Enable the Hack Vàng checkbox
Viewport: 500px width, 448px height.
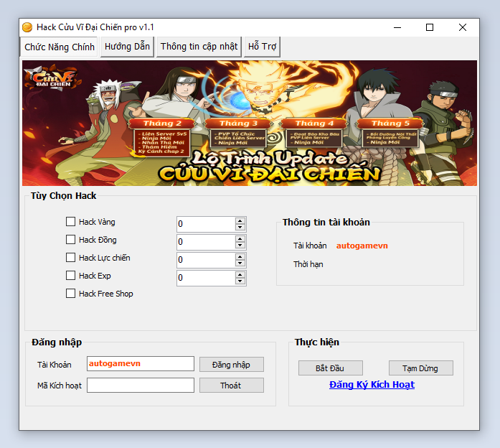click(71, 222)
